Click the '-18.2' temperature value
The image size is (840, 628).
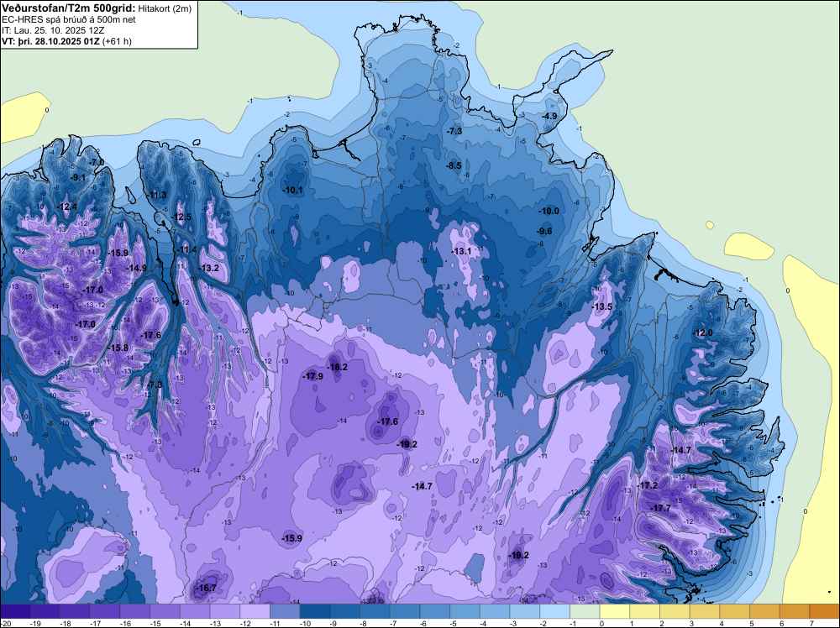pos(338,367)
